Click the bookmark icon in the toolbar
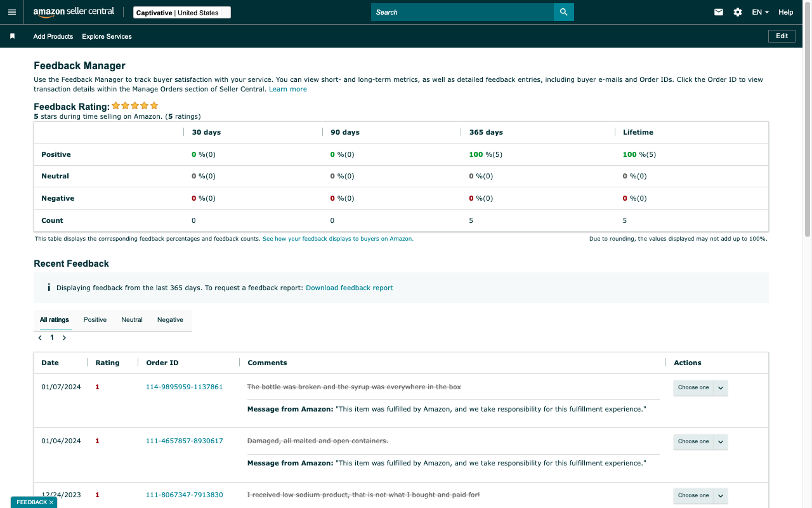 [x=12, y=36]
